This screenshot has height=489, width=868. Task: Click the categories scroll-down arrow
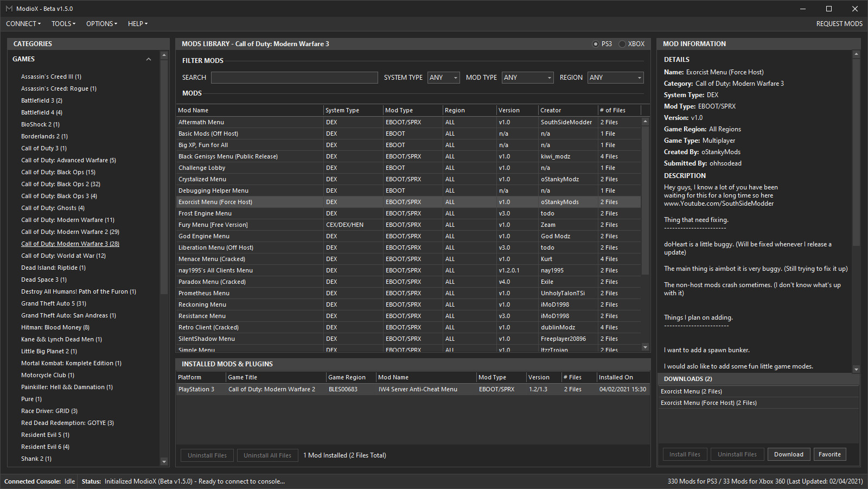(x=164, y=461)
